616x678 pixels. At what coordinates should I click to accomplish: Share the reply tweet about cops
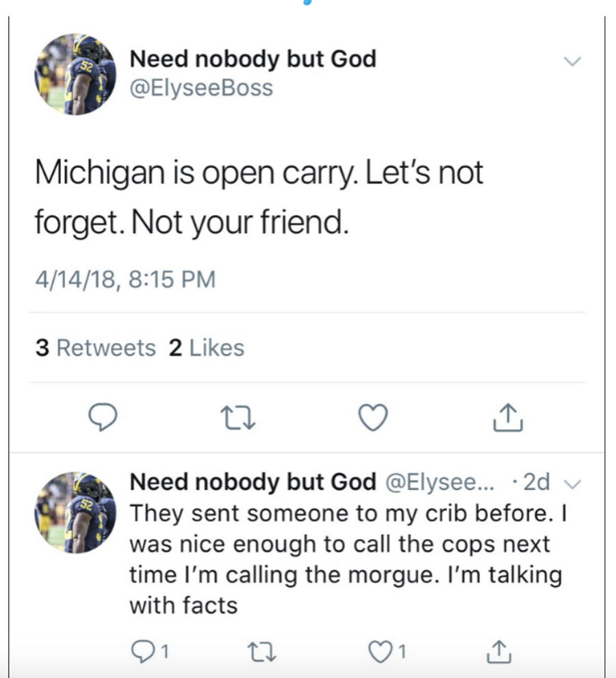pyautogui.click(x=499, y=651)
